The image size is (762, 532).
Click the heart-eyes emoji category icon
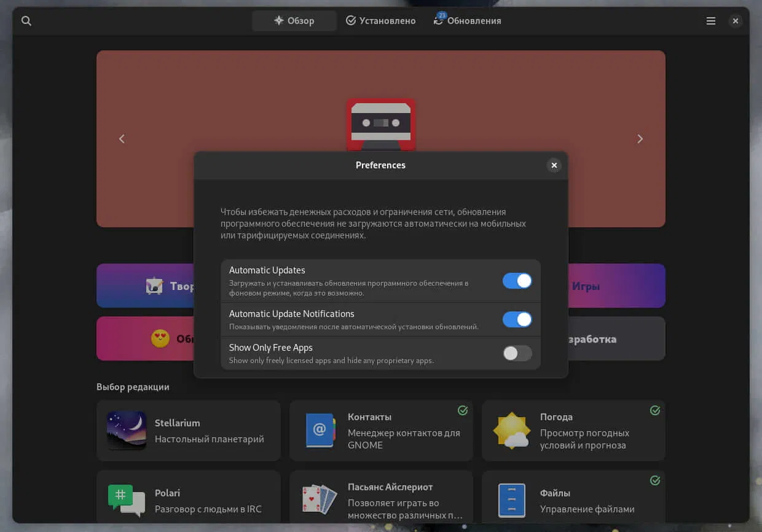pos(160,338)
